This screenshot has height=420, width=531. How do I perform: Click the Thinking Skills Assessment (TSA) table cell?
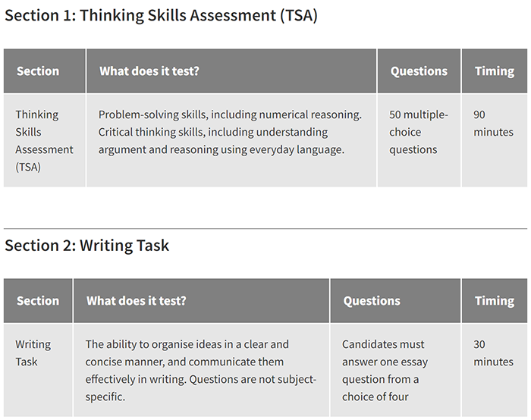point(44,140)
